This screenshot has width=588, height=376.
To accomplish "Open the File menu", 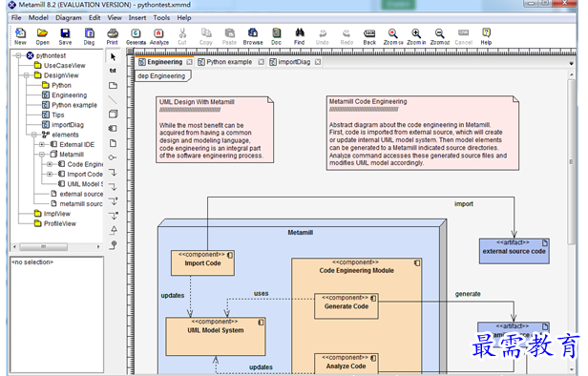I will (16, 17).
